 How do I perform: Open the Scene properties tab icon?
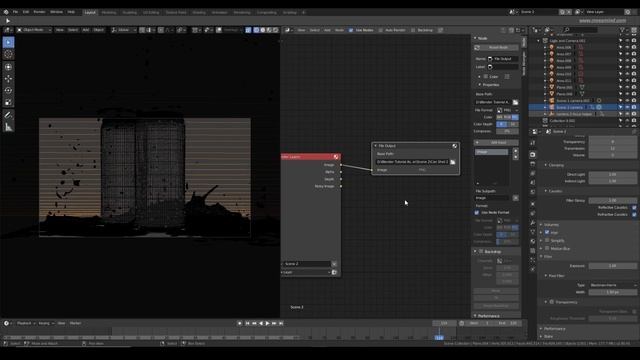[533, 182]
